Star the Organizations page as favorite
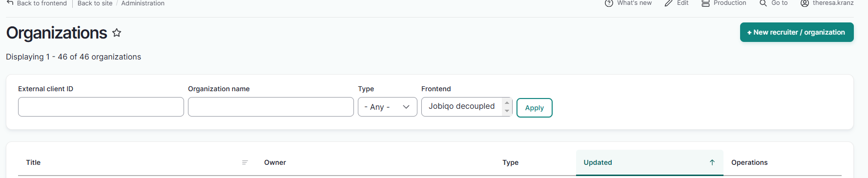868x178 pixels. pyautogui.click(x=117, y=33)
